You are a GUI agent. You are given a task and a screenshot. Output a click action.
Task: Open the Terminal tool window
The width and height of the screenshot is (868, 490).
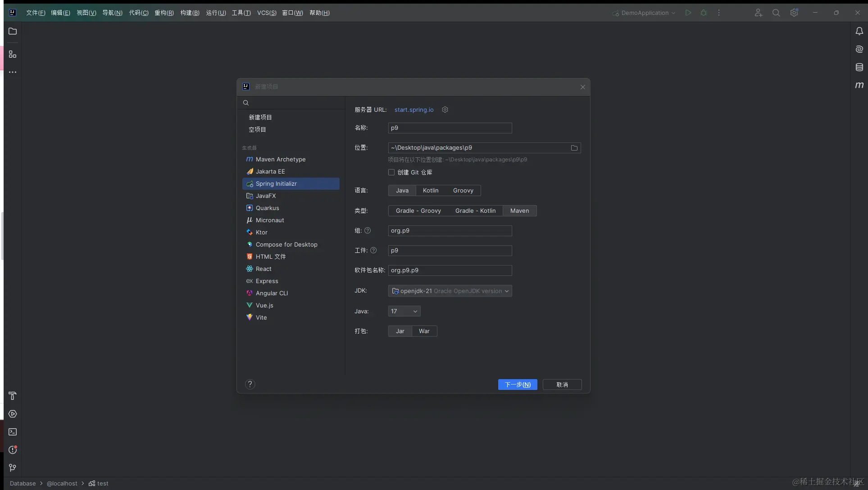13,432
